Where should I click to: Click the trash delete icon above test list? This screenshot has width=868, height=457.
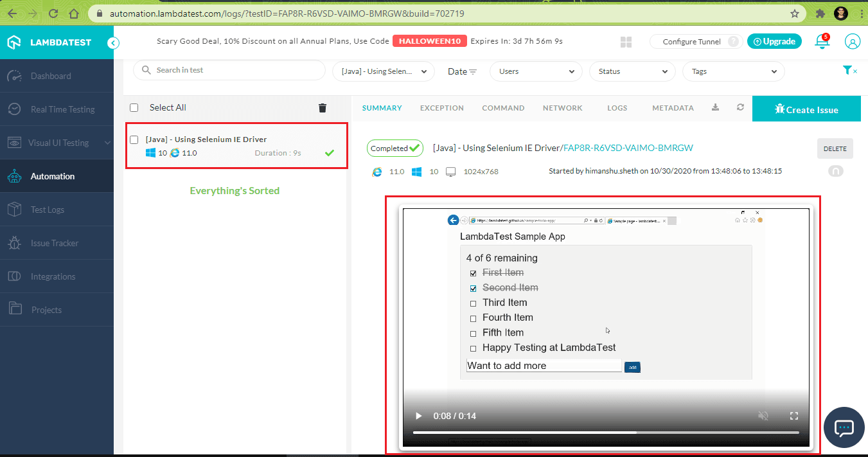coord(323,108)
